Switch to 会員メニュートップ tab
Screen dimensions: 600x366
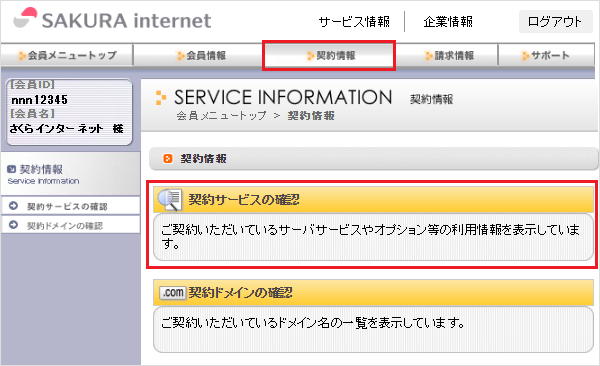coord(67,55)
